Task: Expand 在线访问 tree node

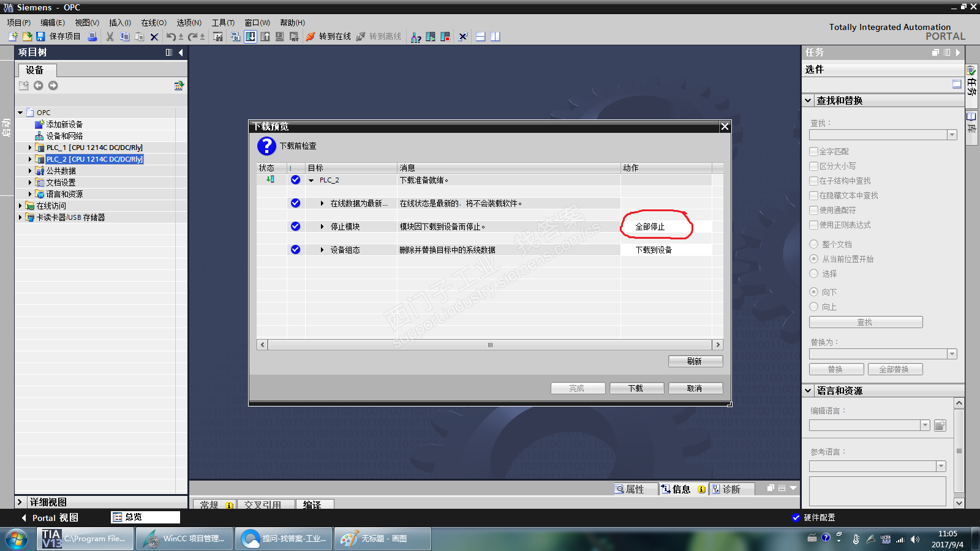Action: 20,206
